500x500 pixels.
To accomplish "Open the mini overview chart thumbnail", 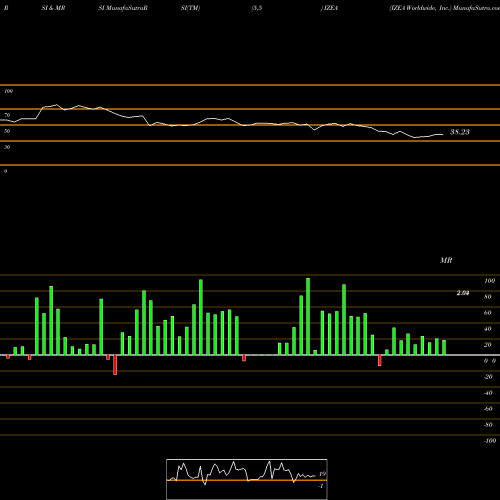I will click(247, 479).
